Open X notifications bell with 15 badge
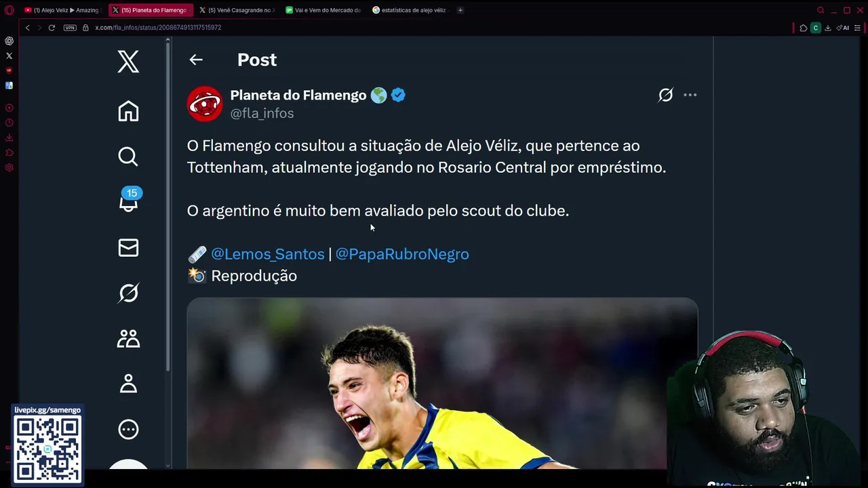The height and width of the screenshot is (488, 868). click(128, 202)
